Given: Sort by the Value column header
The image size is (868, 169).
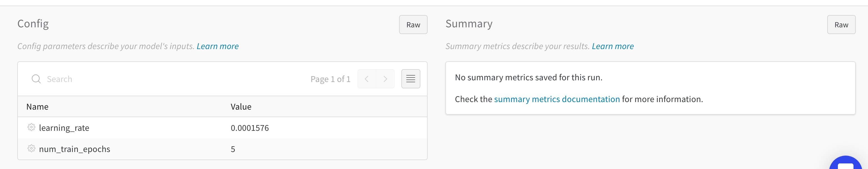Looking at the screenshot, I should pyautogui.click(x=241, y=107).
